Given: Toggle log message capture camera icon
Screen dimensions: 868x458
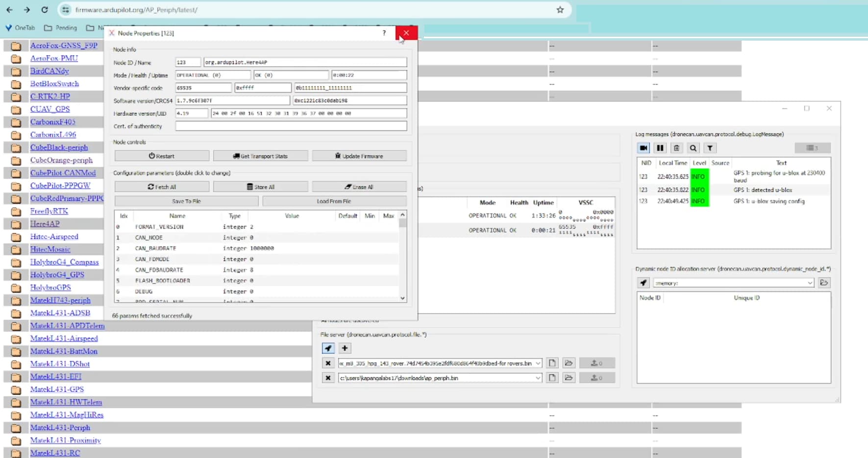Looking at the screenshot, I should click(644, 148).
